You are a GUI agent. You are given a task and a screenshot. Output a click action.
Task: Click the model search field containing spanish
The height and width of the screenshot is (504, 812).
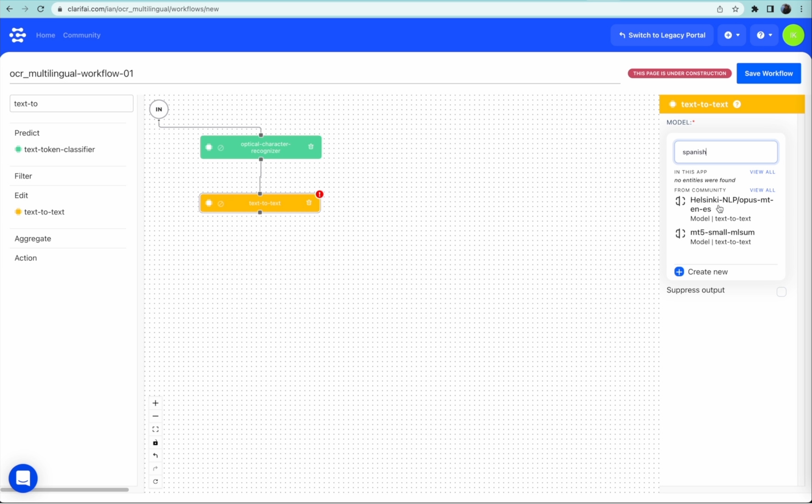(x=726, y=152)
